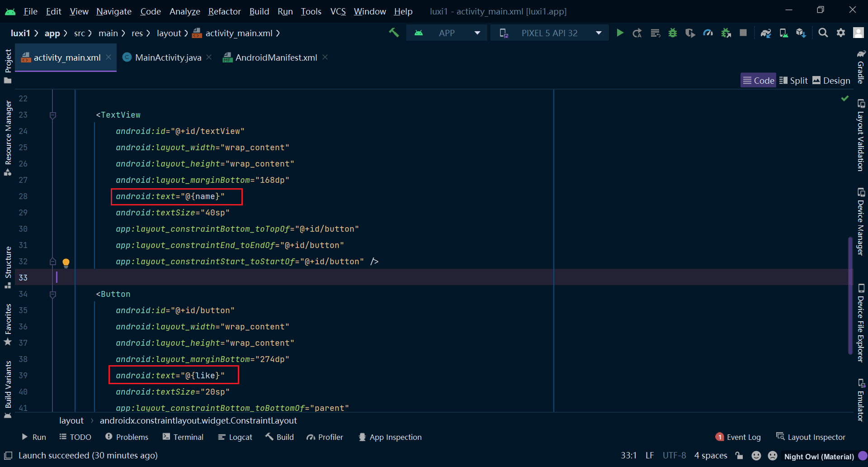Click the '4 spaces' indent indicator
Screen dimensions: 868x467
711,455
